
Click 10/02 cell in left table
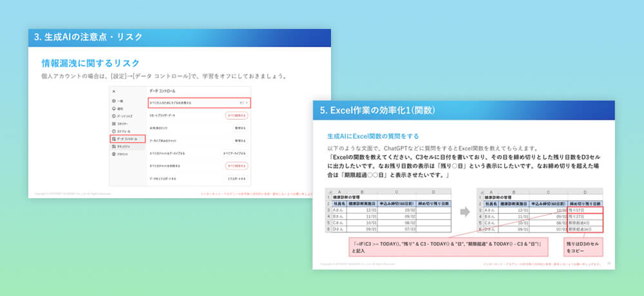(x=396, y=210)
